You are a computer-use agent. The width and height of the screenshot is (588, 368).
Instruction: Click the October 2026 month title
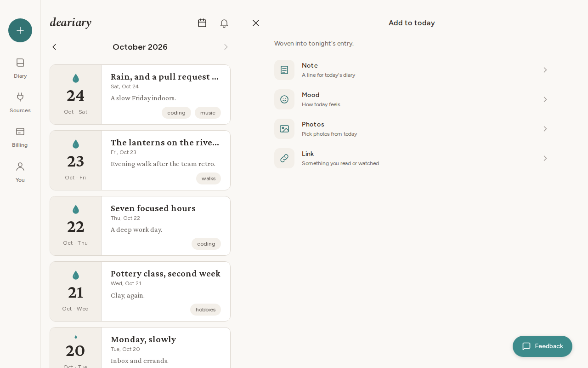tap(140, 47)
